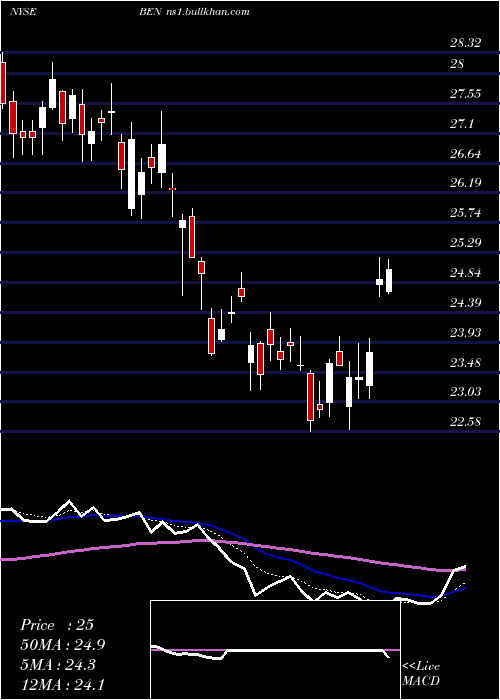
Task: Click the 23.93 price axis label
Action: pyautogui.click(x=465, y=333)
